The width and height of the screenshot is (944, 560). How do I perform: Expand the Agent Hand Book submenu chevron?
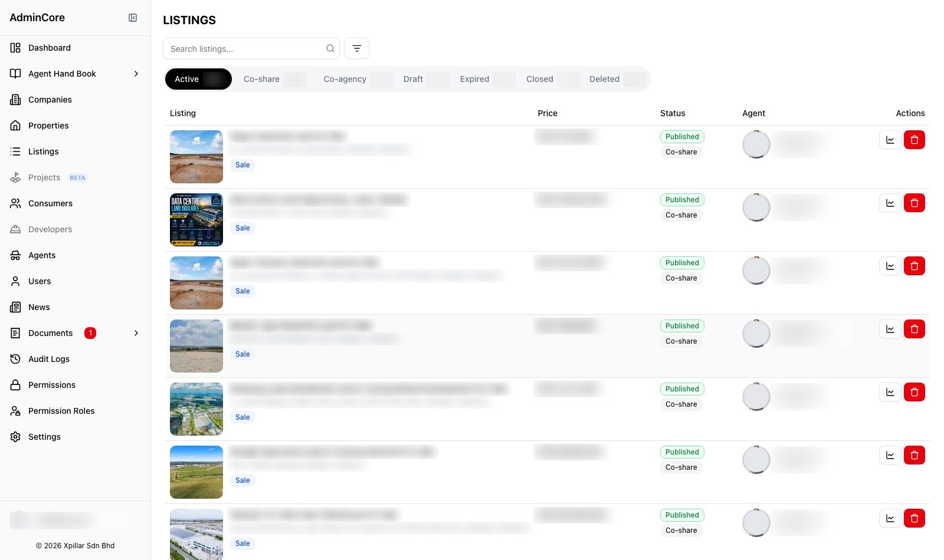pos(136,74)
